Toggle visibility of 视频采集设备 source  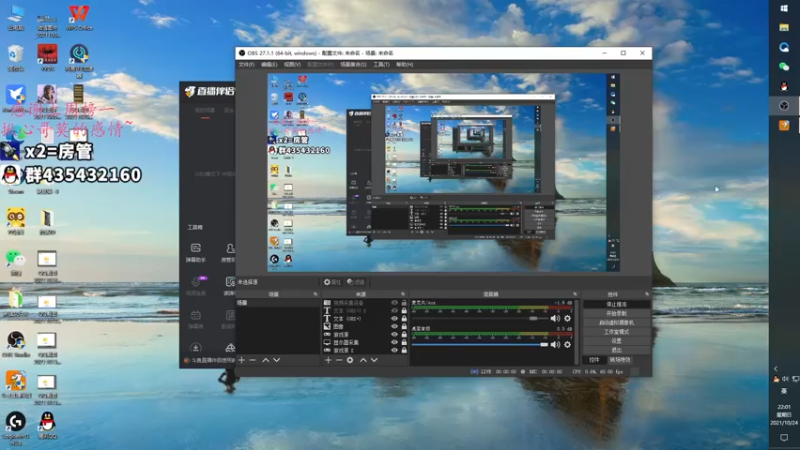tap(394, 303)
